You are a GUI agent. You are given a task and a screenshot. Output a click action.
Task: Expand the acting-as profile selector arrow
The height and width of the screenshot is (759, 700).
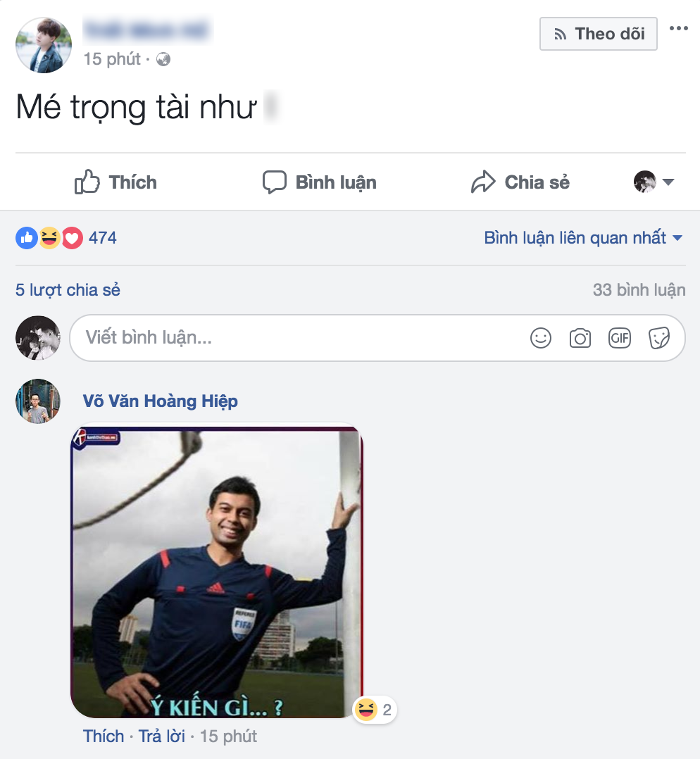[x=668, y=182]
